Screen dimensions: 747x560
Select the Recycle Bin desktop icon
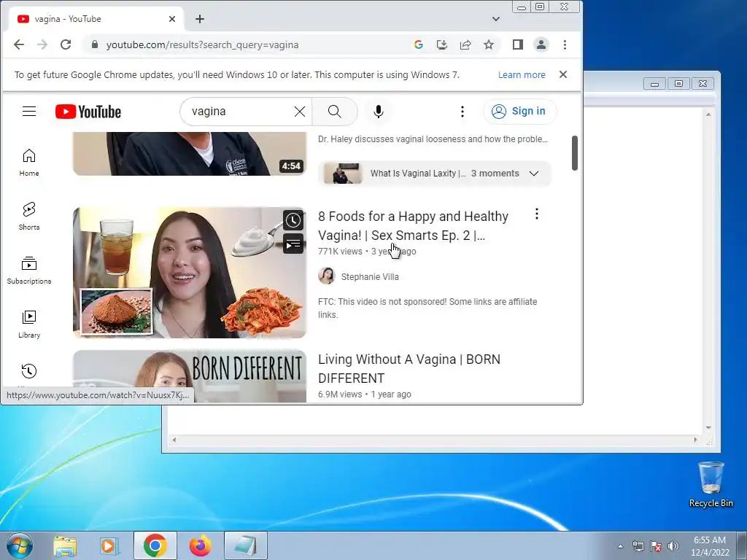[711, 484]
